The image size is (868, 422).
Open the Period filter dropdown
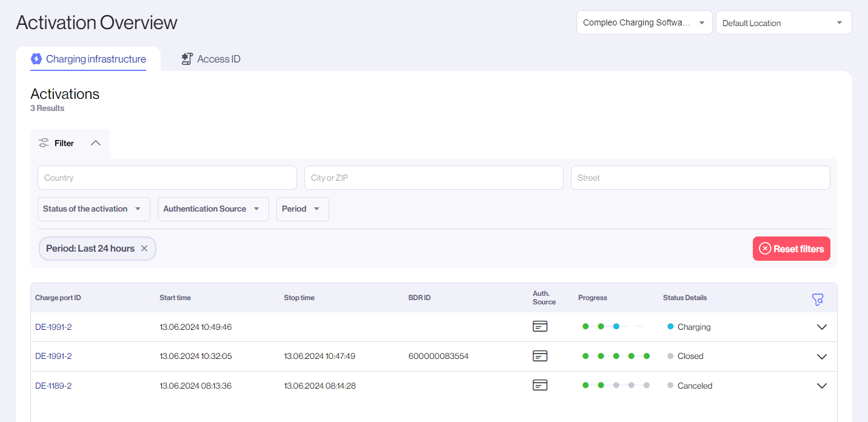[x=302, y=209]
